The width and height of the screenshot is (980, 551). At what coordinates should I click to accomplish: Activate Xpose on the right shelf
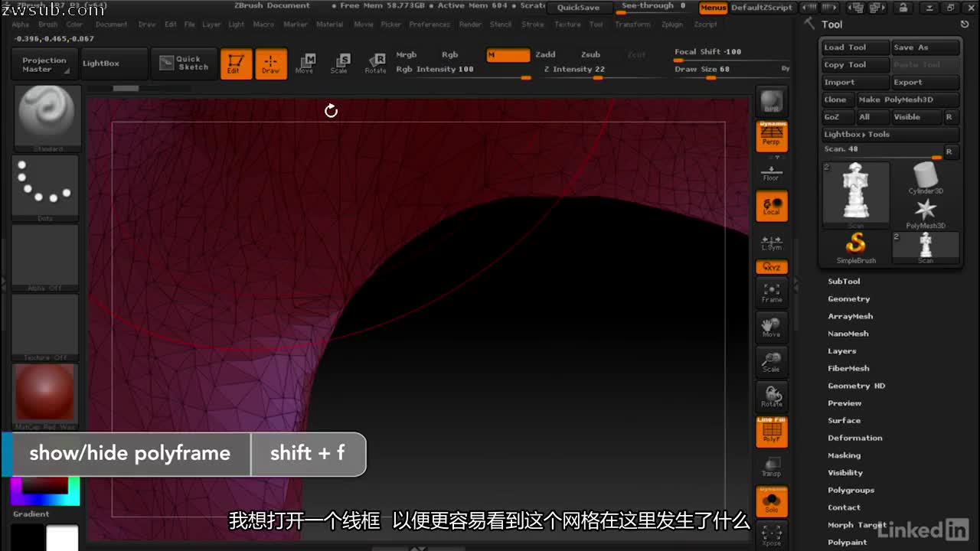tap(771, 536)
